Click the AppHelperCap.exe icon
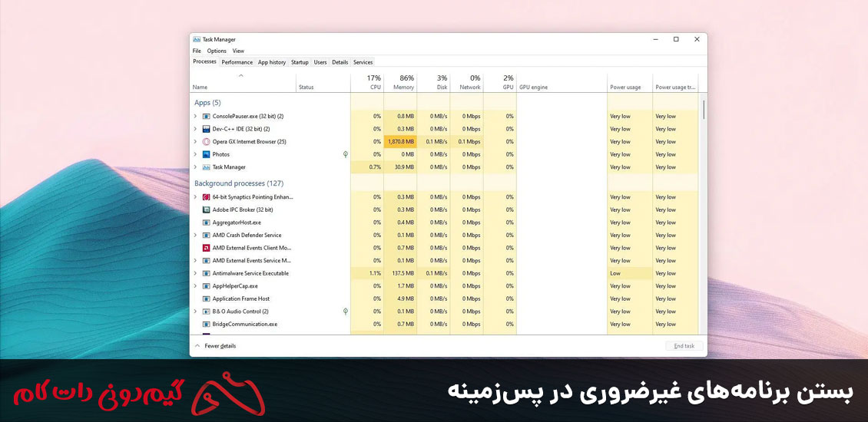 [x=207, y=286]
